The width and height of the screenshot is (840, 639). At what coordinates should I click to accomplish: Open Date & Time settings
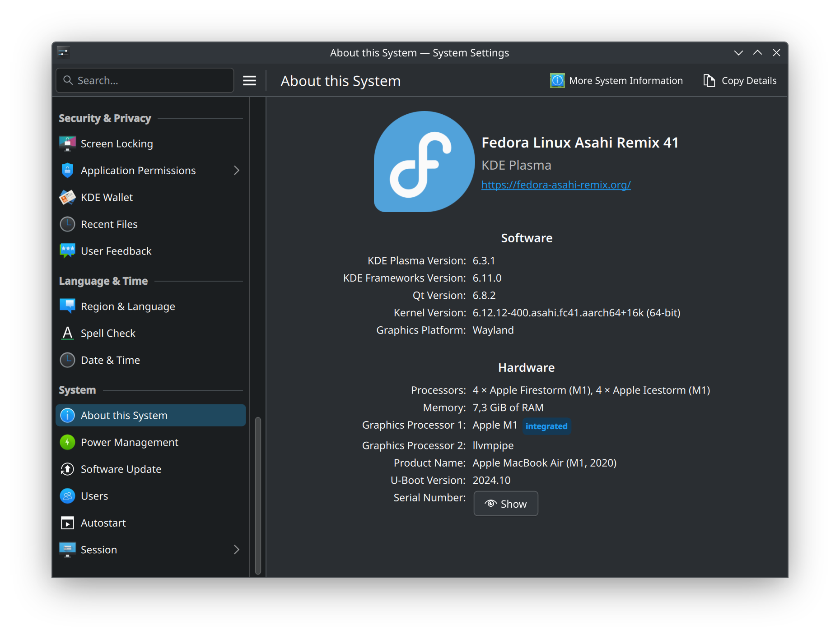[x=150, y=360]
